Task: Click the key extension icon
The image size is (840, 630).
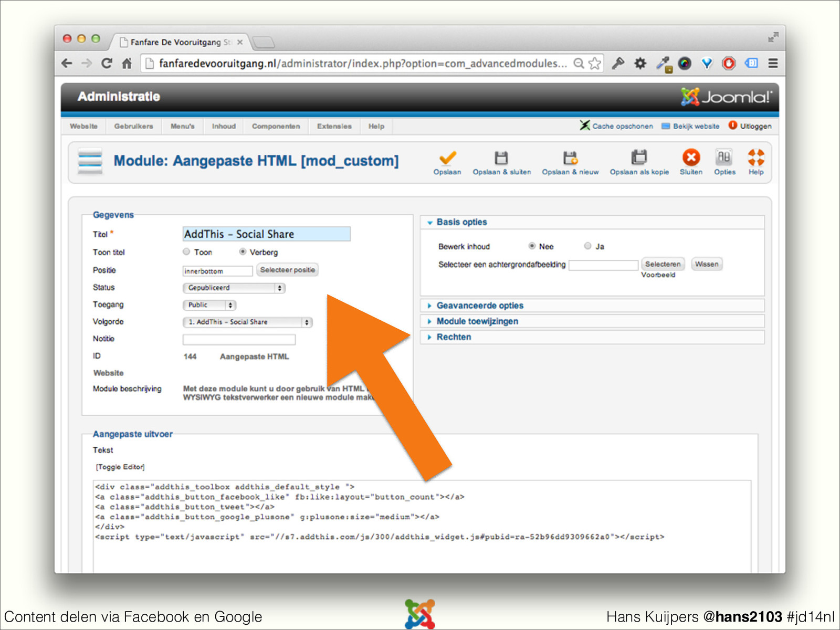Action: click(618, 64)
